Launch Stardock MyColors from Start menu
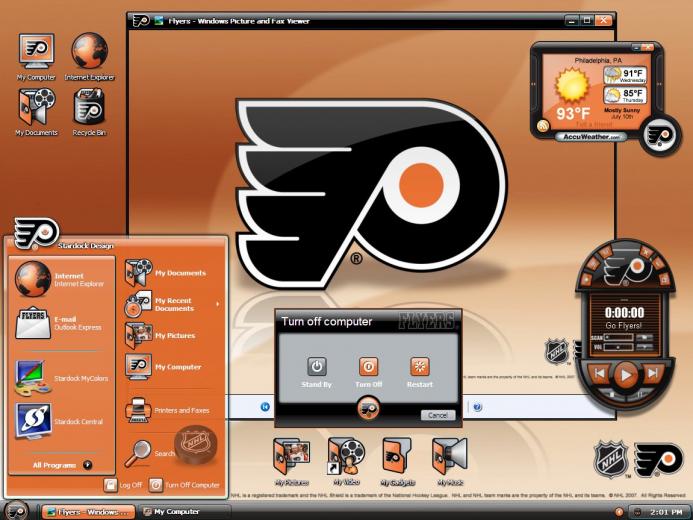This screenshot has width=693, height=520. [61, 378]
